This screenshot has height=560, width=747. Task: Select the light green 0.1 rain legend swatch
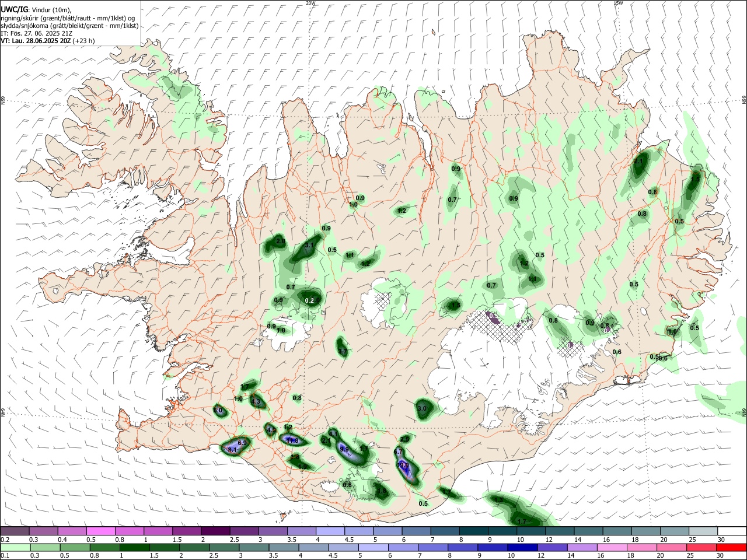pos(15,547)
